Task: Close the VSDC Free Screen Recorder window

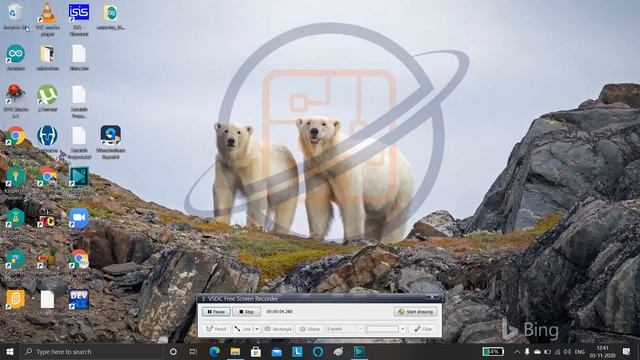Action: 433,298
